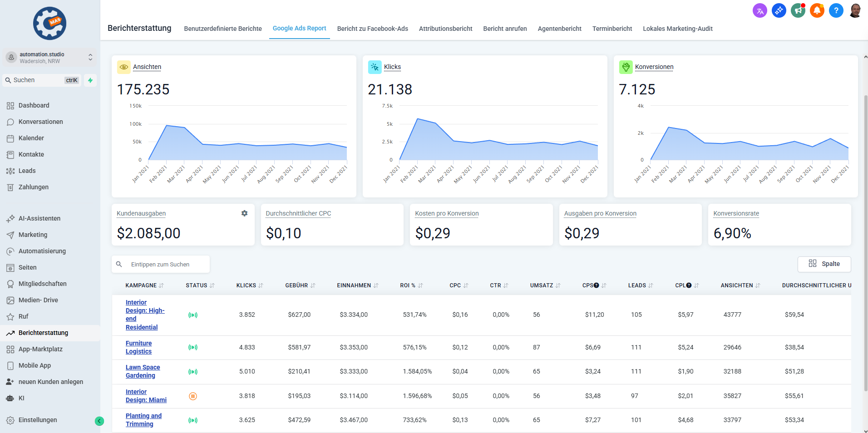This screenshot has width=868, height=433.
Task: Open the automation.studio account switcher
Action: coord(50,58)
